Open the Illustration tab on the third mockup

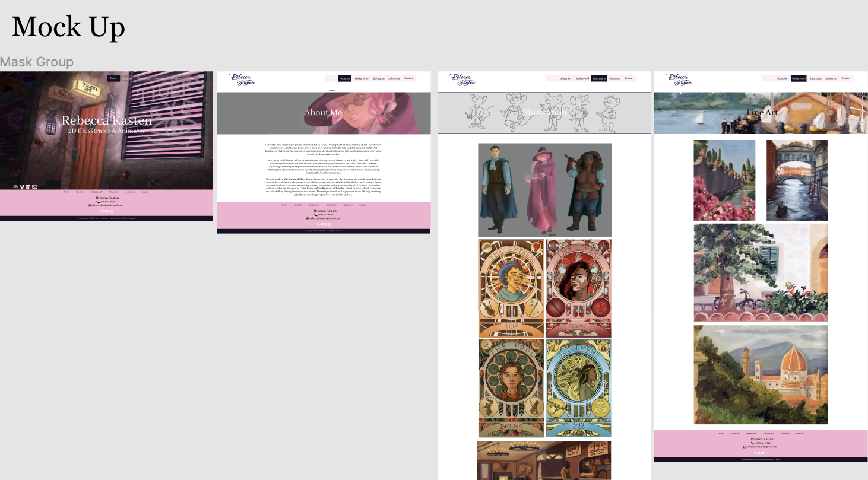click(x=598, y=78)
